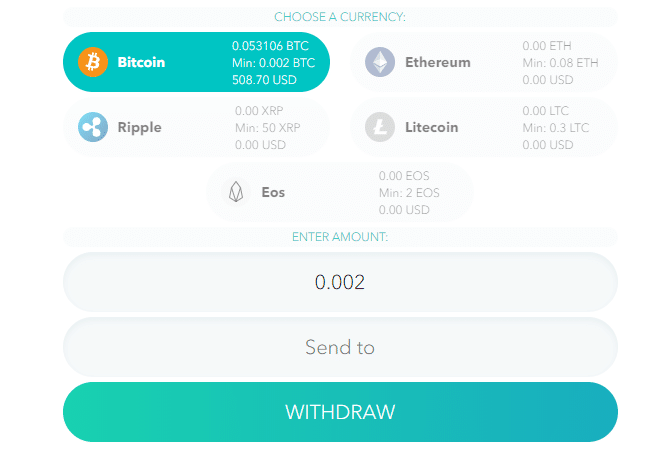Focus the Send to address field

[x=340, y=347]
